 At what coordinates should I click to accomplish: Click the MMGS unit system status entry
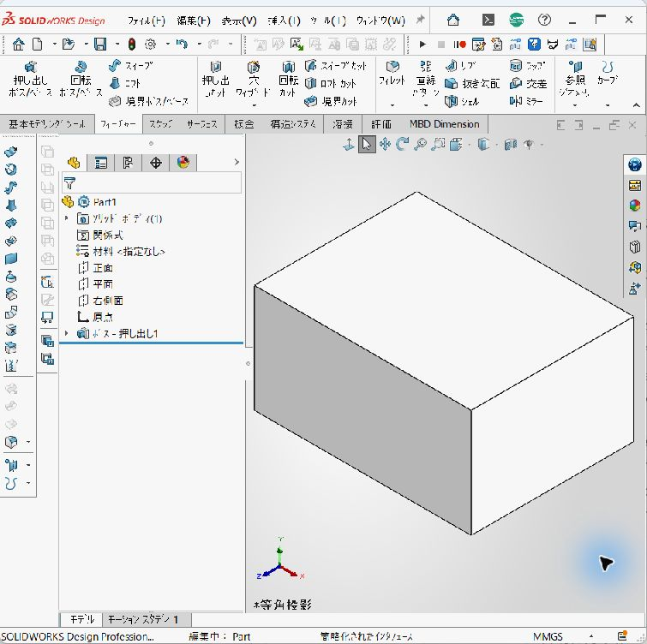[548, 636]
